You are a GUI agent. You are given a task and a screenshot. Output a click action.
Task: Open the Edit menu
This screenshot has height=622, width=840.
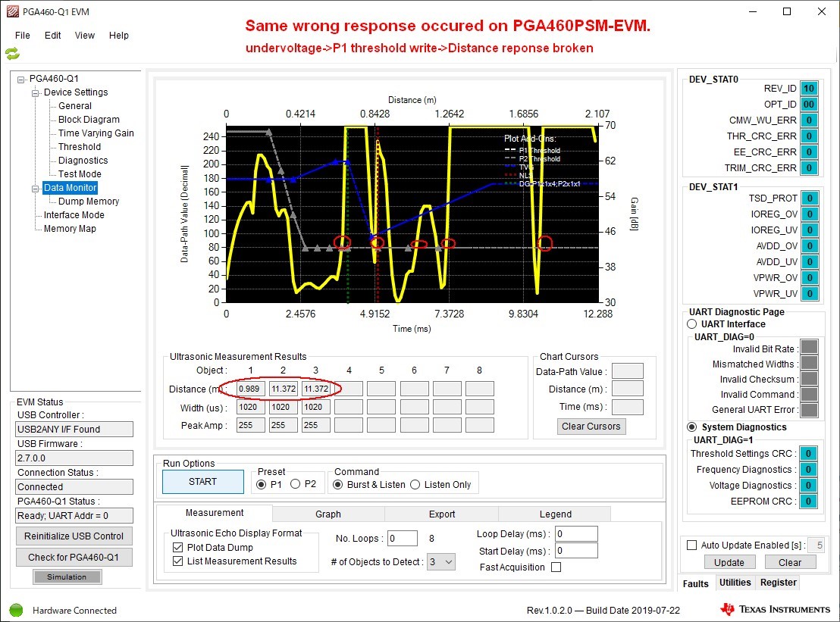pyautogui.click(x=52, y=36)
